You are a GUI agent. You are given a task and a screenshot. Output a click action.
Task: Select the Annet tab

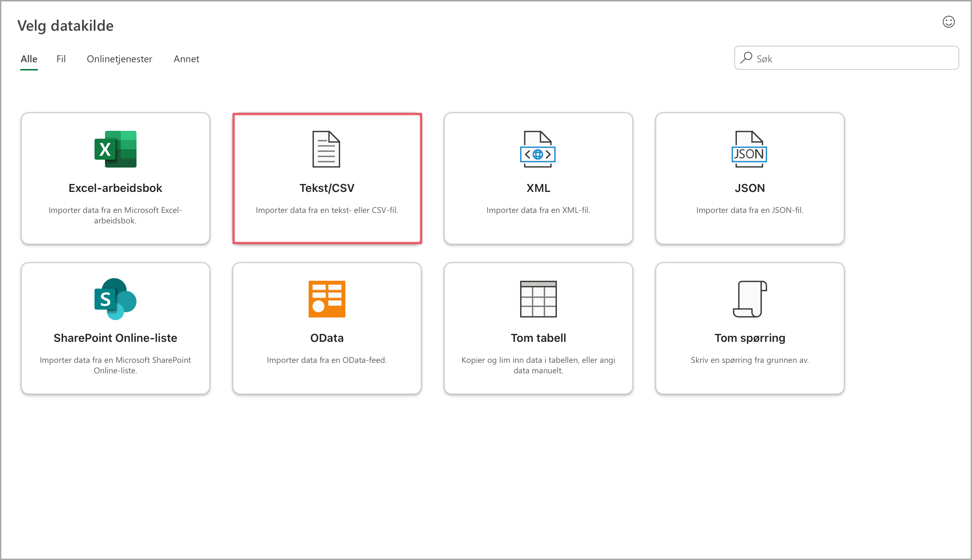186,59
